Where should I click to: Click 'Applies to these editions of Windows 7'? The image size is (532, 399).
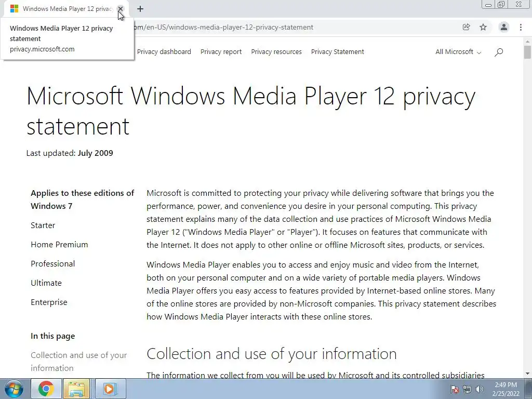click(x=83, y=199)
